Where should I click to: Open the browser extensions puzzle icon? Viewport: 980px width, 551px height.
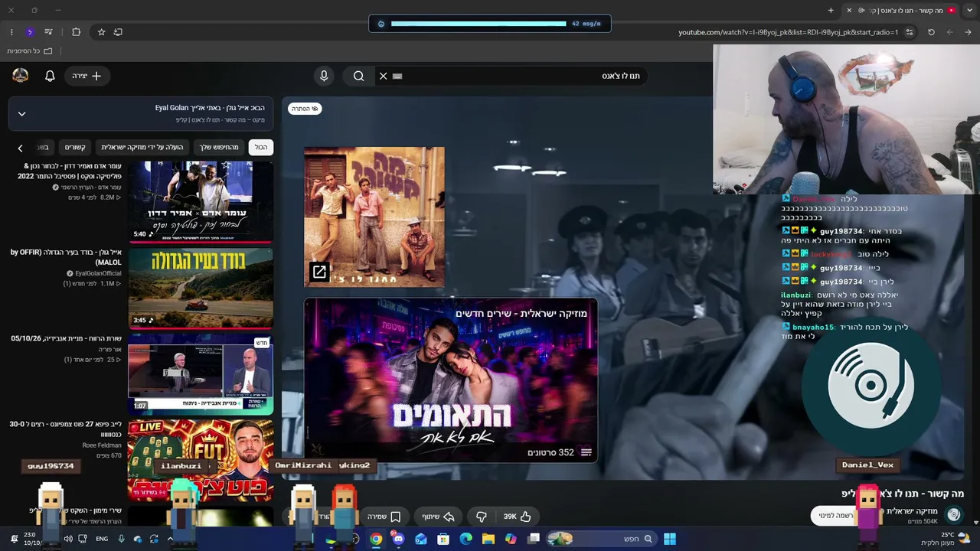coord(76,32)
